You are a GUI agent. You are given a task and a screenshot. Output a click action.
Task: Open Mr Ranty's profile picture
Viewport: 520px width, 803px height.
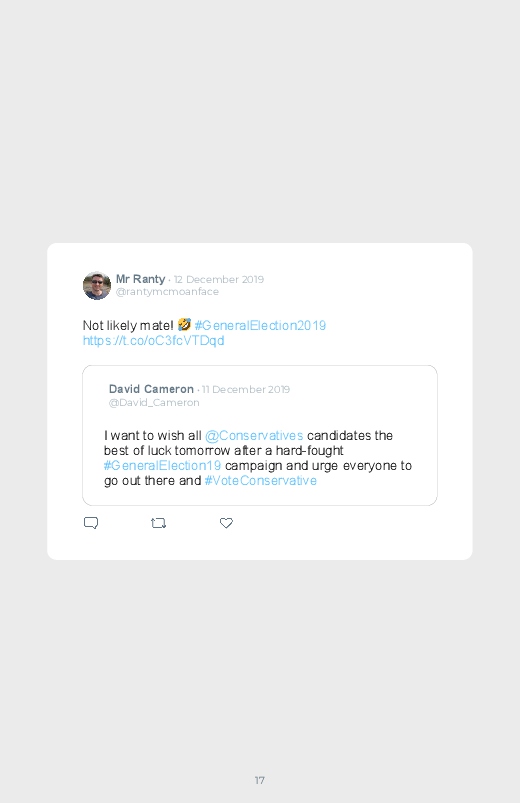(x=97, y=285)
